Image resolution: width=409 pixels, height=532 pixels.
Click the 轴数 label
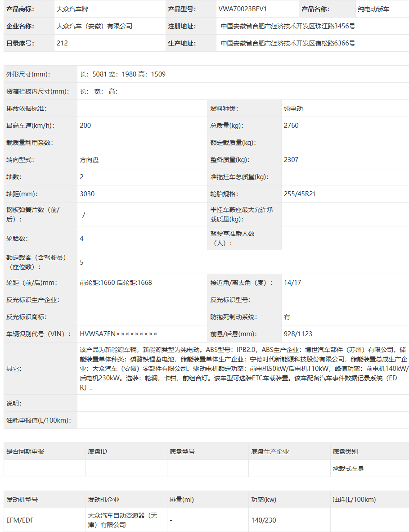point(14,177)
